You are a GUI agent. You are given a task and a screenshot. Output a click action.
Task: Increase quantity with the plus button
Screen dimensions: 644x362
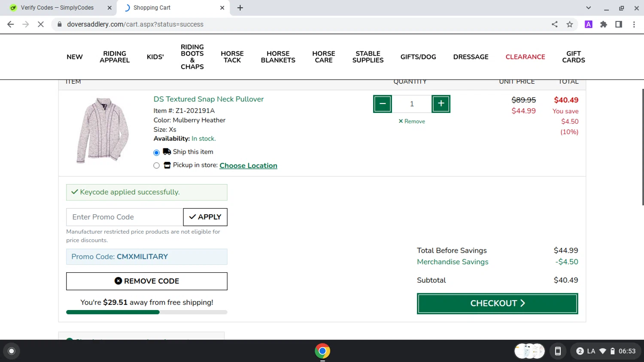(441, 104)
